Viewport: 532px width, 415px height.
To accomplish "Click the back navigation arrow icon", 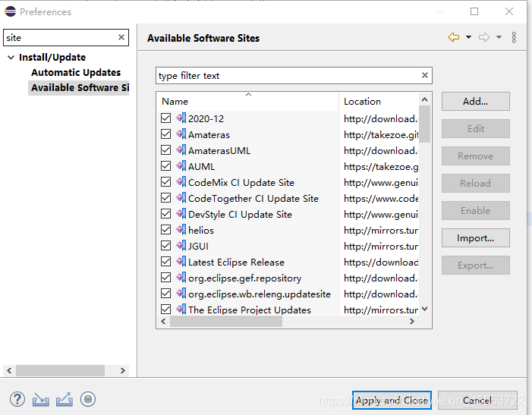I will pos(454,37).
